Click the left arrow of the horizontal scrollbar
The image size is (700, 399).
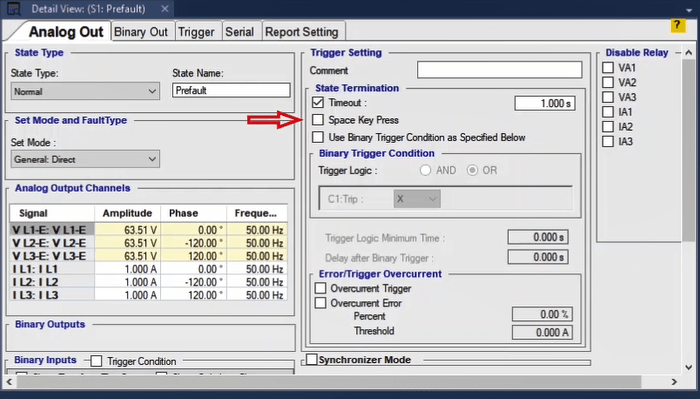[x=9, y=382]
